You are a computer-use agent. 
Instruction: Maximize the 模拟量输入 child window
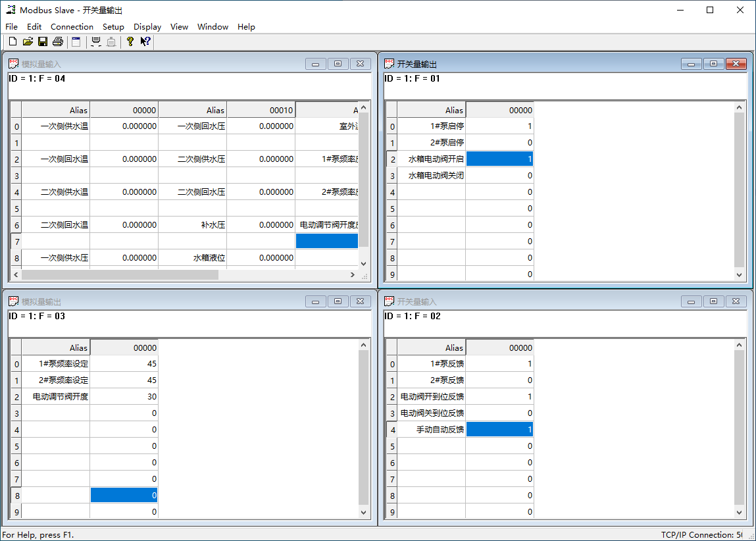(x=338, y=64)
